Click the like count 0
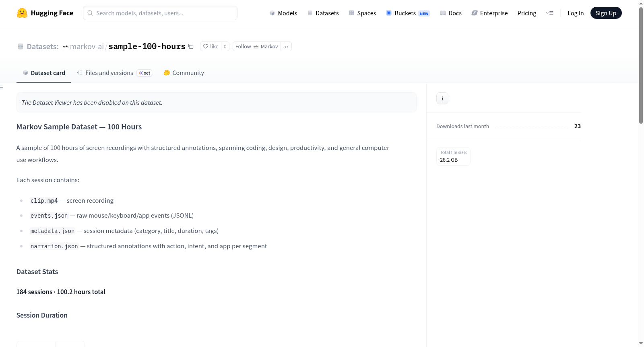This screenshot has height=347, width=644. point(225,46)
